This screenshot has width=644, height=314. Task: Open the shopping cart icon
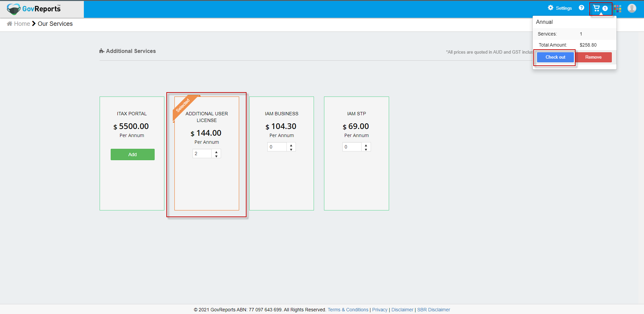point(596,8)
